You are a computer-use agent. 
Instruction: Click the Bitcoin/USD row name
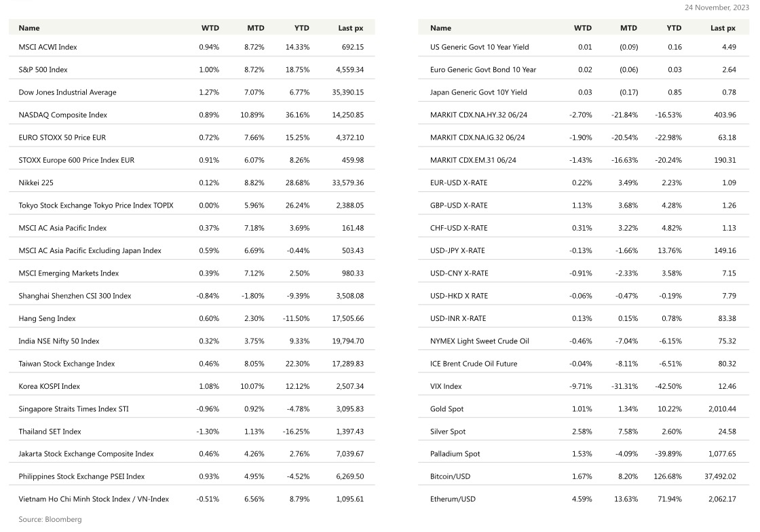pos(450,476)
